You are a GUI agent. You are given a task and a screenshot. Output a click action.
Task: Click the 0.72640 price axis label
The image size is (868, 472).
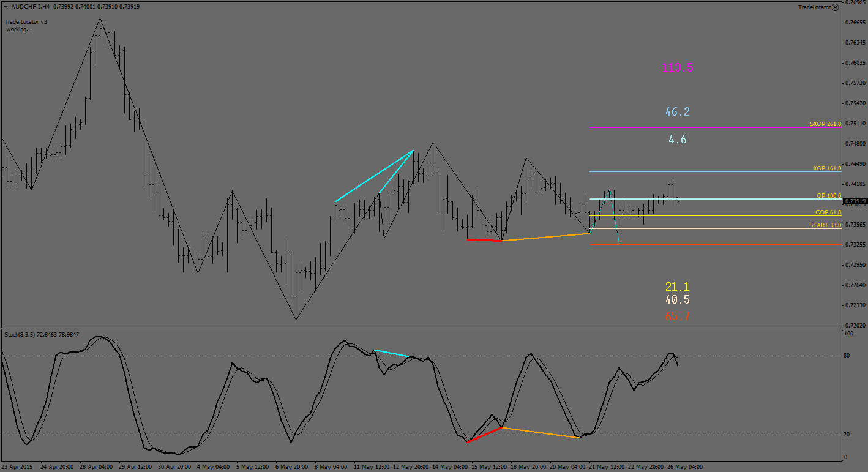pyautogui.click(x=855, y=285)
